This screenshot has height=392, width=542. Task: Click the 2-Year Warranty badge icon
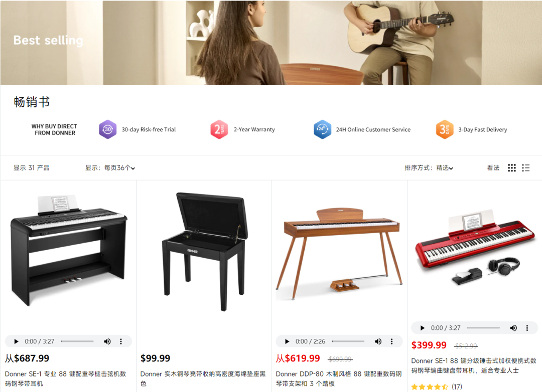click(219, 129)
